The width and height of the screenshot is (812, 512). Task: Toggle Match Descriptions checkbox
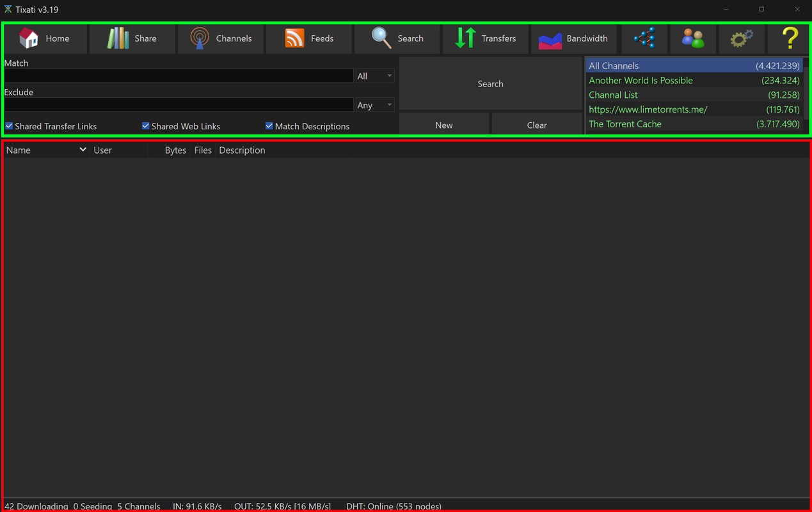tap(269, 126)
